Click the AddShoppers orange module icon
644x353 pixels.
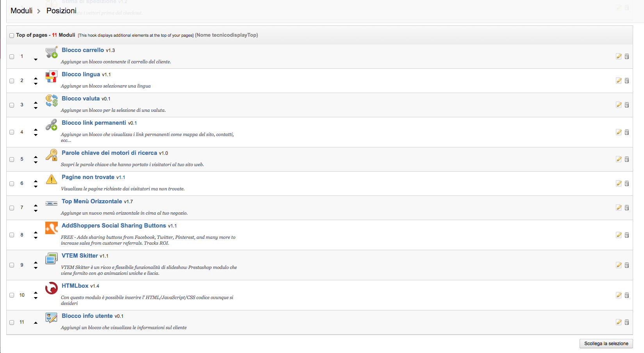(52, 228)
